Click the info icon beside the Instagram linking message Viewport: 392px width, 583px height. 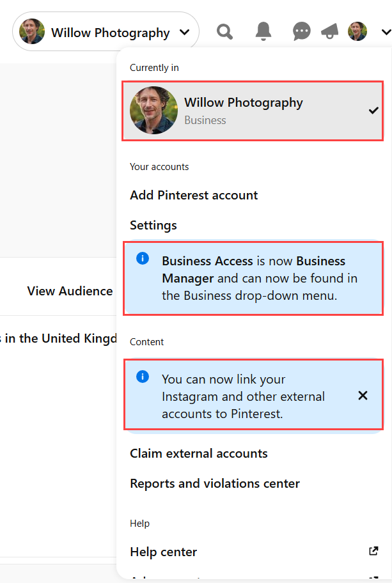tap(143, 377)
